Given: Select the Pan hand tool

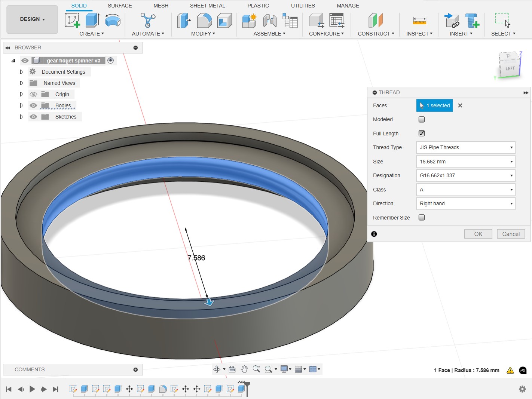Looking at the screenshot, I should point(244,369).
